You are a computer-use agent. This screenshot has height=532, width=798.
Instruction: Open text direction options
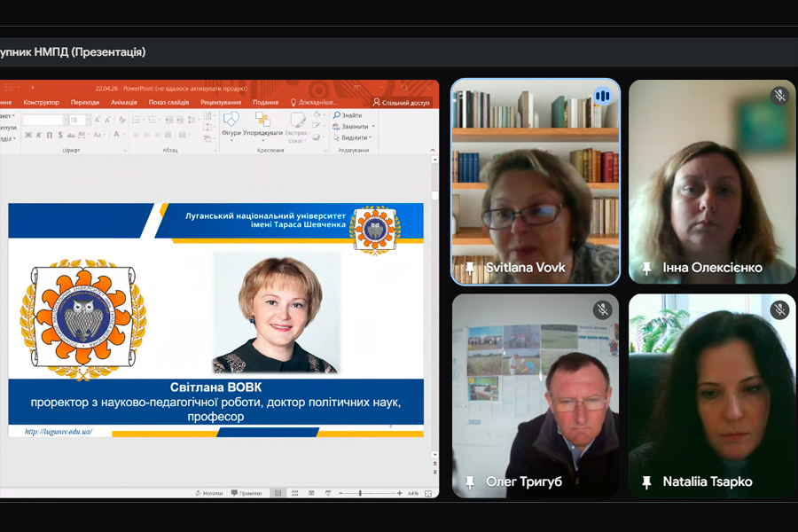(x=207, y=115)
